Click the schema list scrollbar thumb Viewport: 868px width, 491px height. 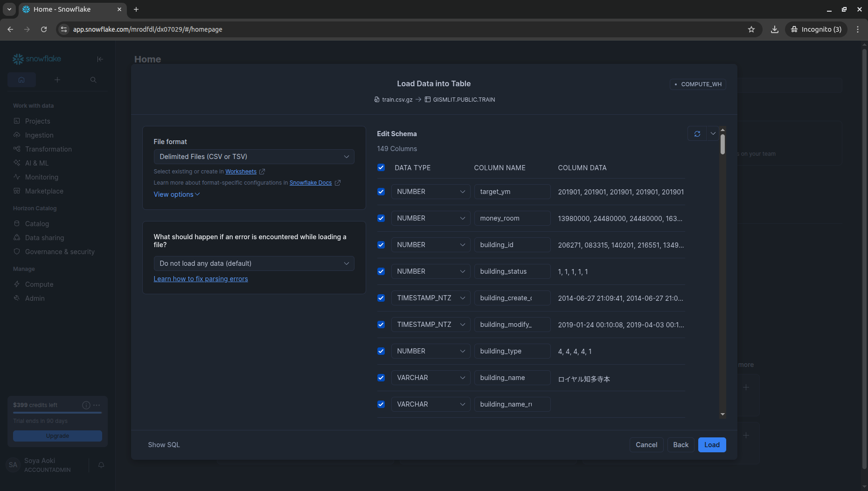(722, 144)
